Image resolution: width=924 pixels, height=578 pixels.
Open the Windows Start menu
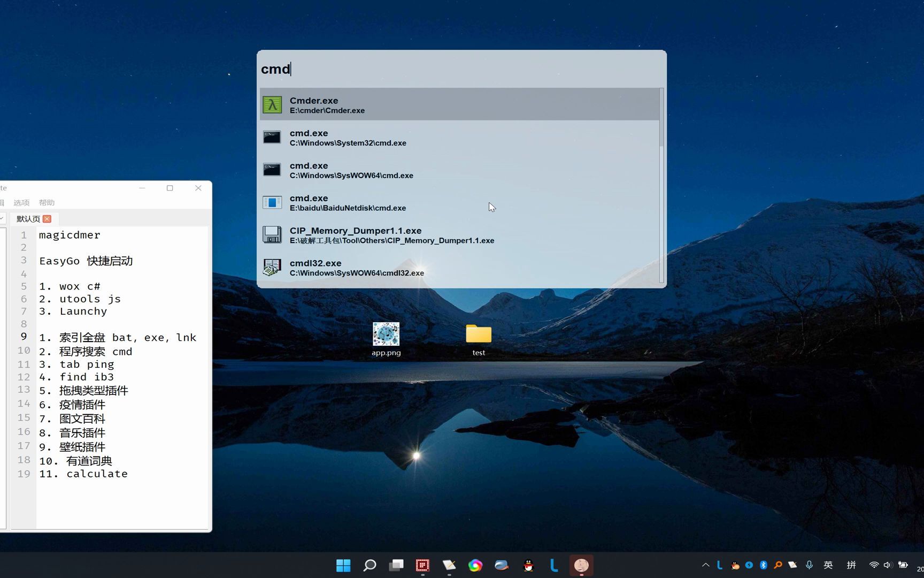343,565
